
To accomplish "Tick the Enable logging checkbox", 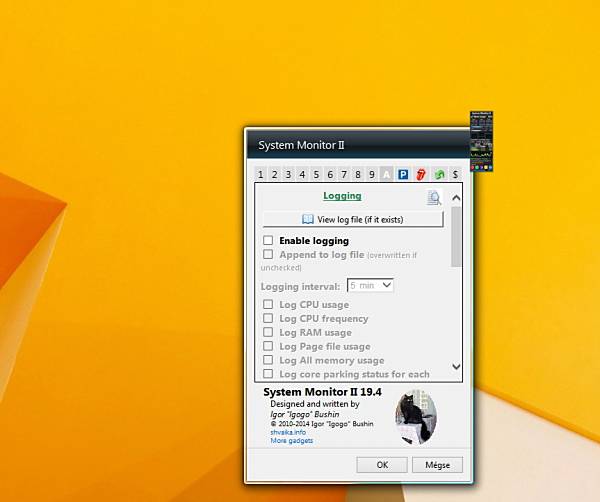I will click(268, 240).
